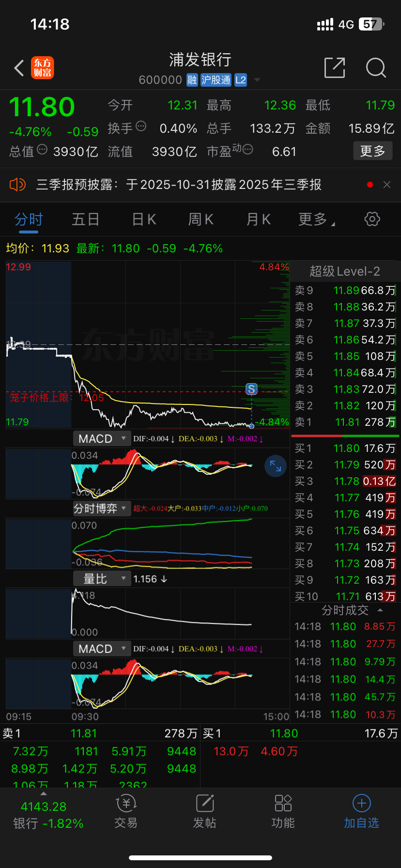Open the 分时博弈 indicator dropdown
Screen dimensions: 401x868
tap(102, 508)
